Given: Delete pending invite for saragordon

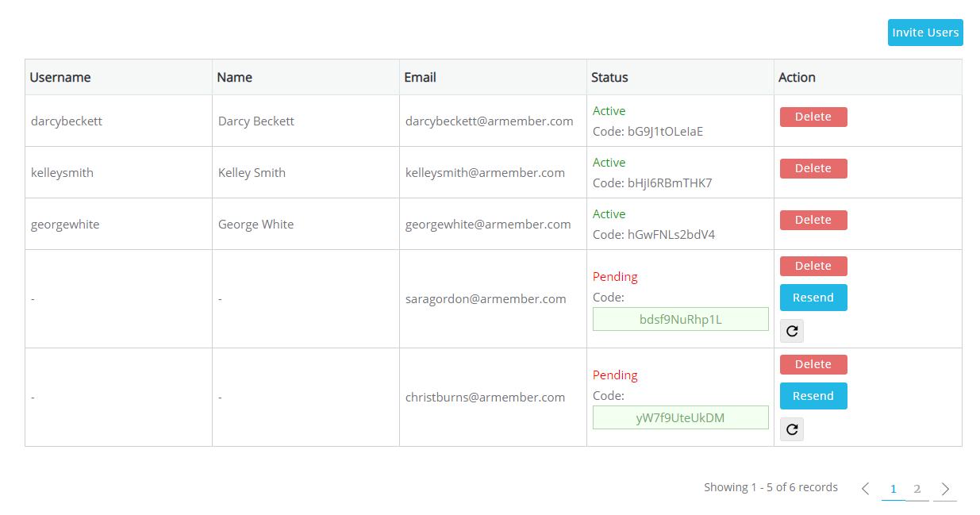Looking at the screenshot, I should click(813, 266).
